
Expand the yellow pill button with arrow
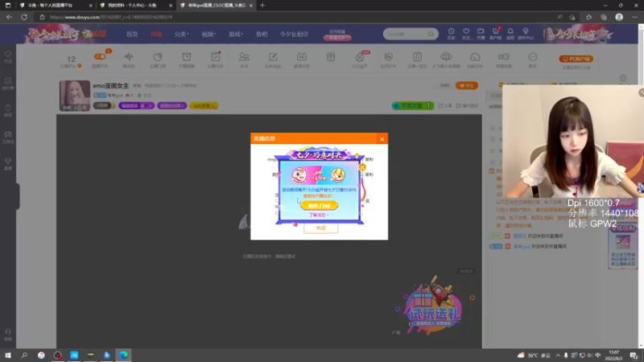tap(204, 106)
